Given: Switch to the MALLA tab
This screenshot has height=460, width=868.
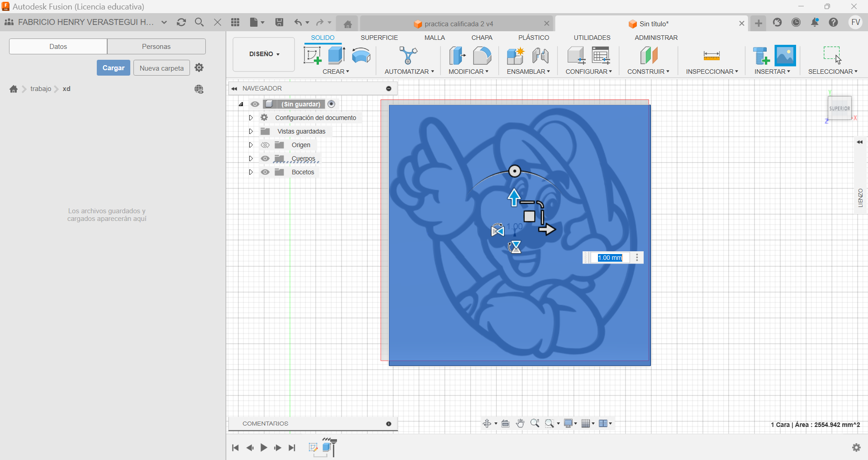Looking at the screenshot, I should [435, 38].
